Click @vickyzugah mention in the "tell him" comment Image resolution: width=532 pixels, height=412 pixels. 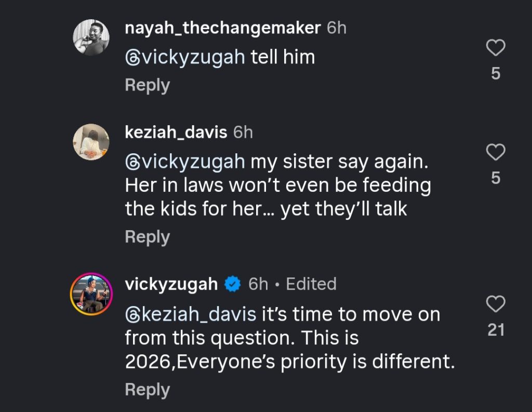tap(185, 57)
